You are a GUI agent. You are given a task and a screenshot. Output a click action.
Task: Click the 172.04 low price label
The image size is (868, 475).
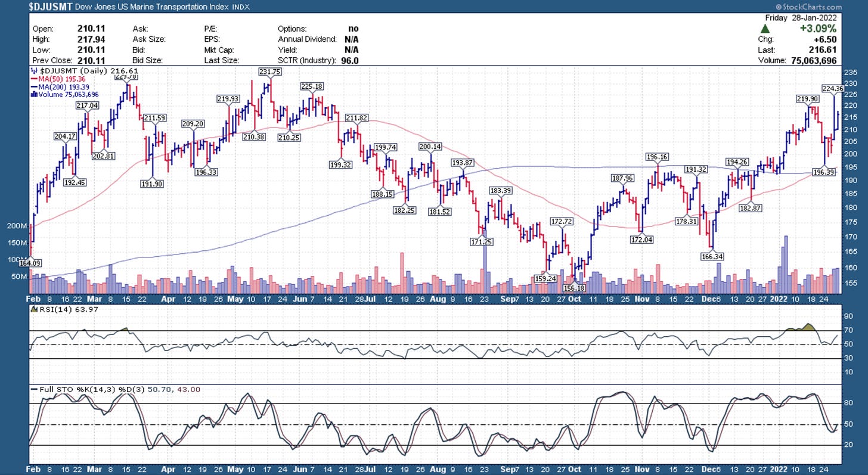pos(641,240)
